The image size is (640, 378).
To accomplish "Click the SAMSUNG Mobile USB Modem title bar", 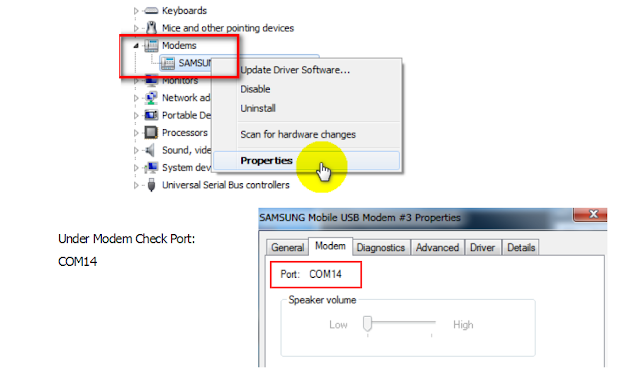I will point(416,218).
